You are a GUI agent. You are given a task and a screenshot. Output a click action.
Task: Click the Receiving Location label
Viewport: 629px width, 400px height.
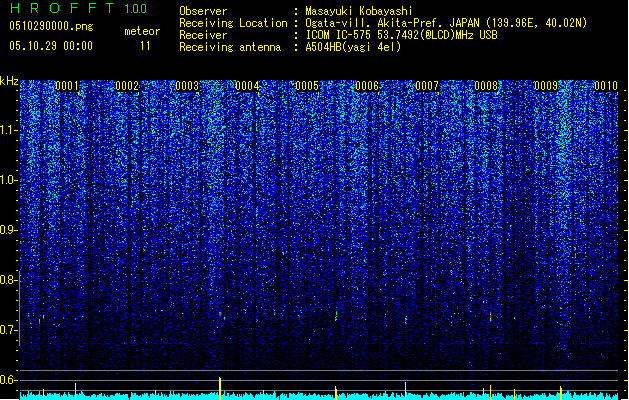pyautogui.click(x=233, y=23)
